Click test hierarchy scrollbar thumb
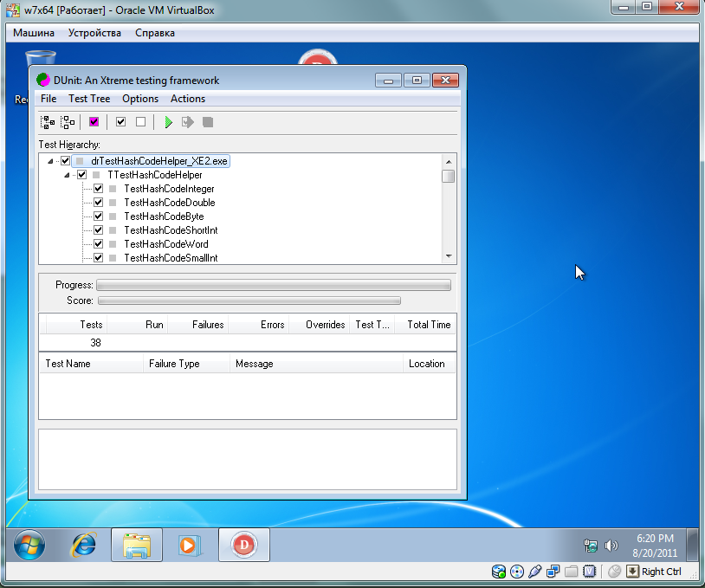 (448, 176)
